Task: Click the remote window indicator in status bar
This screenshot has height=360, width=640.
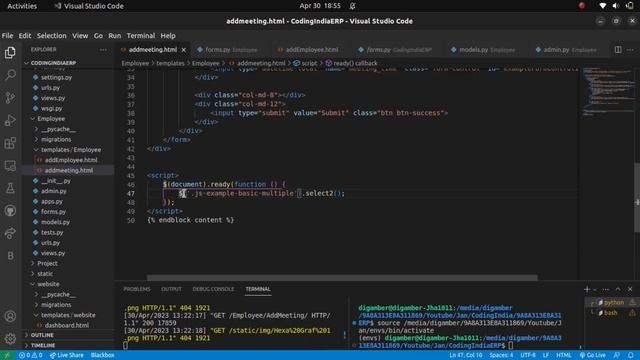Action: pyautogui.click(x=7, y=355)
